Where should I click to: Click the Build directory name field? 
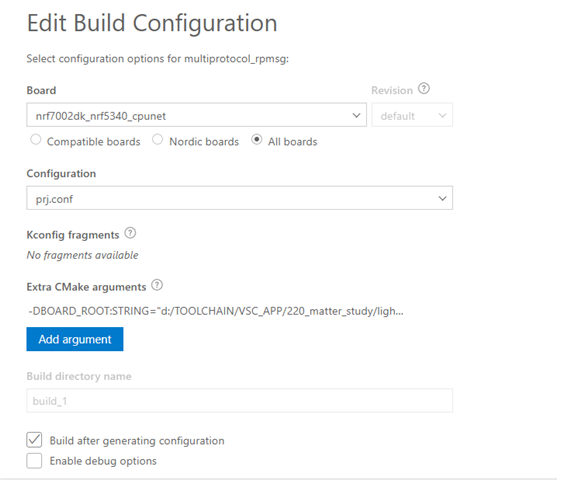coord(240,400)
